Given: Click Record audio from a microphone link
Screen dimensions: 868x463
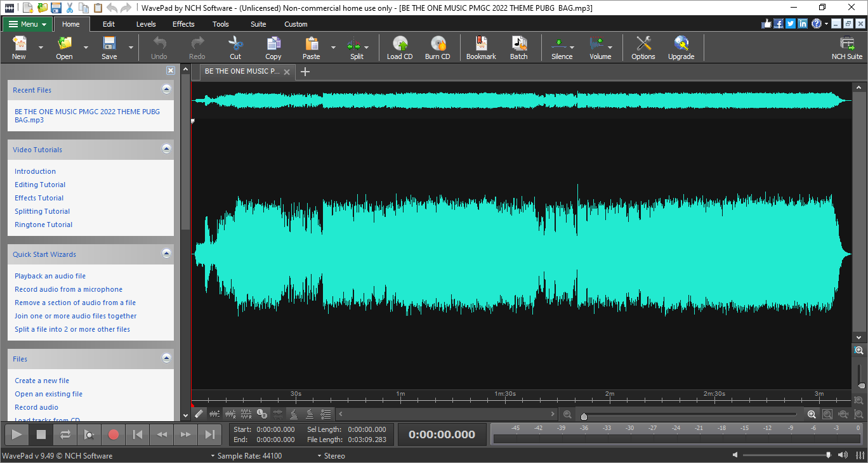Looking at the screenshot, I should [x=69, y=289].
